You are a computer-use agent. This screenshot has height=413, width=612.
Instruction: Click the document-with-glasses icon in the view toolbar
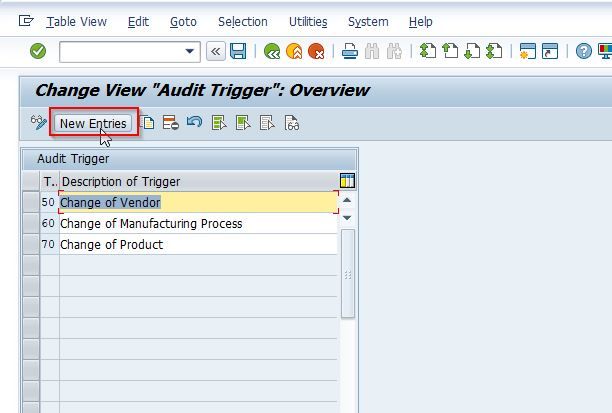coord(292,123)
